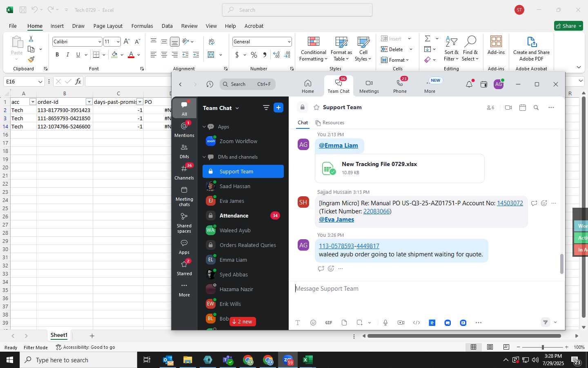588x368 pixels.
Task: Click the Bold button in Excel ribbon
Action: (x=57, y=55)
